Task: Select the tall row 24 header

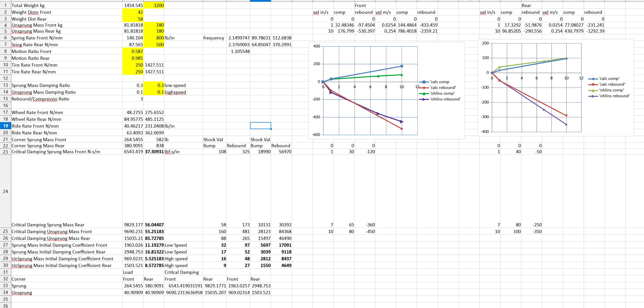Action: 6,191
